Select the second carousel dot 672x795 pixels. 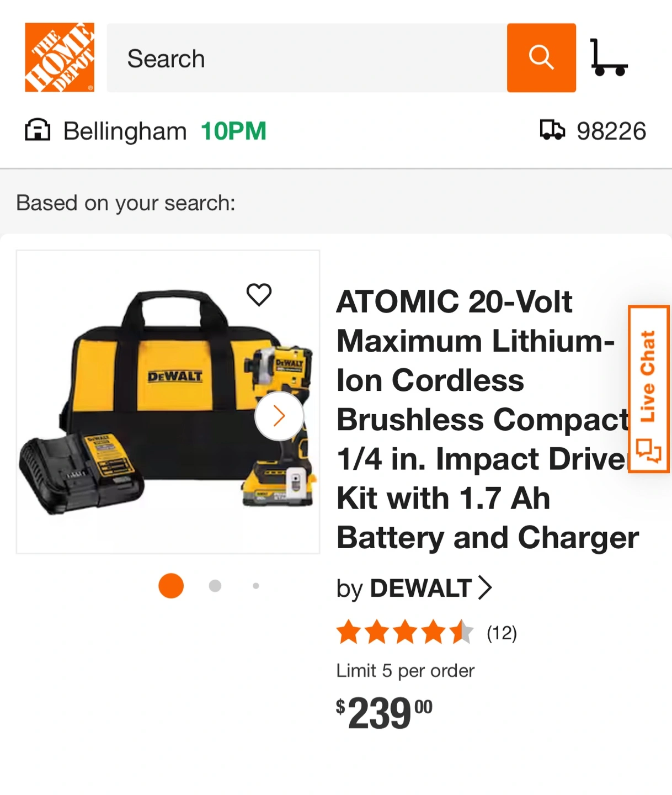coord(215,586)
